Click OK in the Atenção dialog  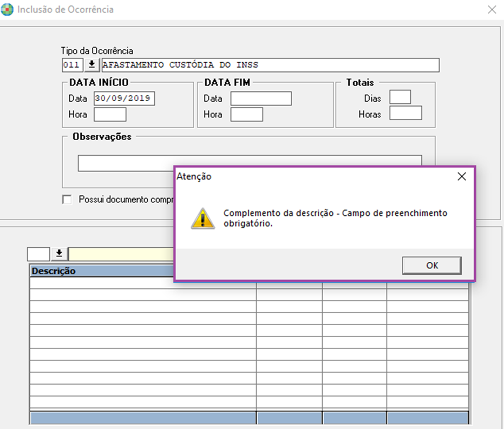pyautogui.click(x=431, y=265)
